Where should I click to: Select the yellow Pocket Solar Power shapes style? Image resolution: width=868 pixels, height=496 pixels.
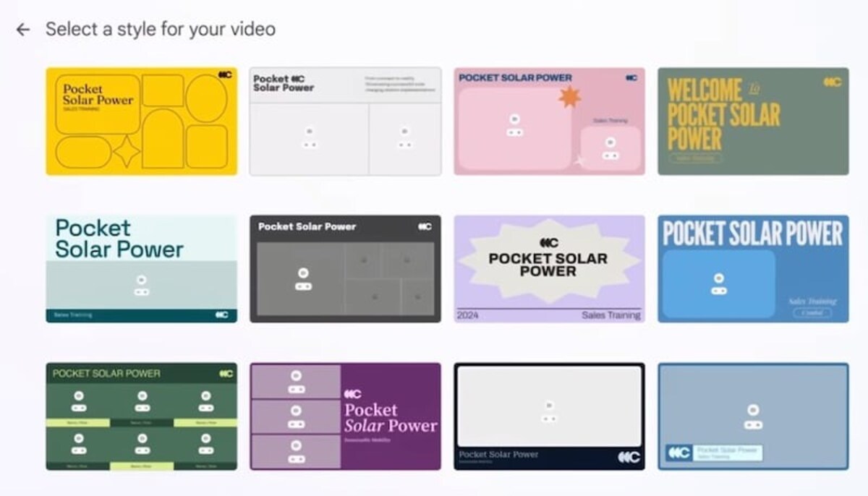[x=141, y=121]
